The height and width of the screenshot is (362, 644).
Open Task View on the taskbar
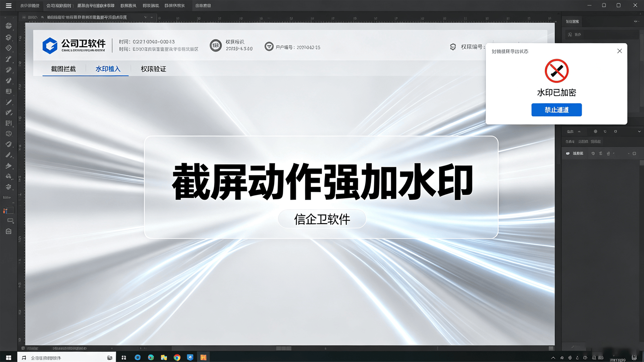124,358
